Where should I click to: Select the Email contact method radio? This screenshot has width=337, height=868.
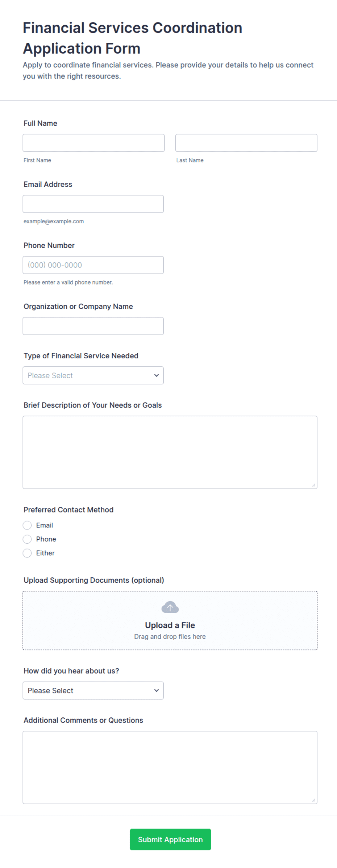coord(27,525)
